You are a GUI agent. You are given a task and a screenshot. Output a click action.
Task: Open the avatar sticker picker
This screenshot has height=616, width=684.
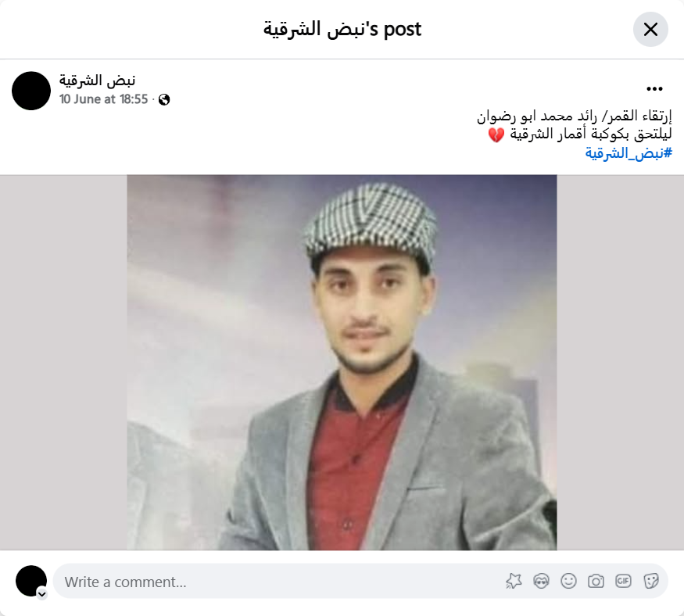(x=542, y=581)
